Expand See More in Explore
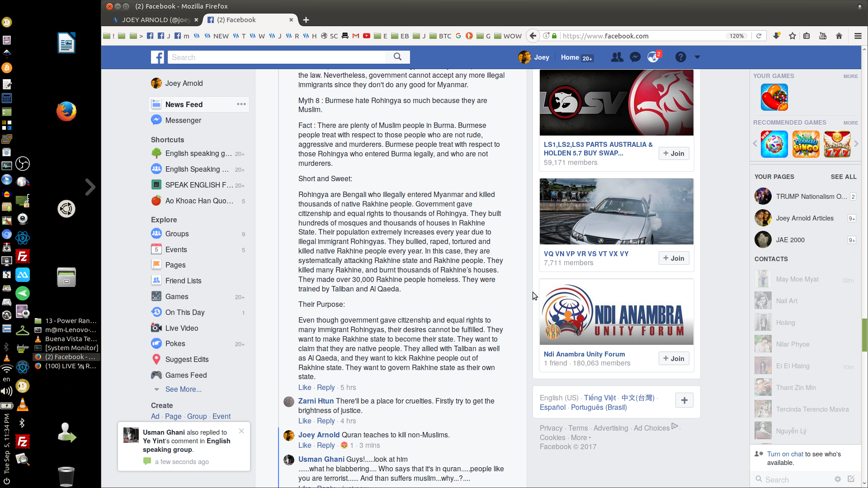This screenshot has width=868, height=488. tap(183, 389)
